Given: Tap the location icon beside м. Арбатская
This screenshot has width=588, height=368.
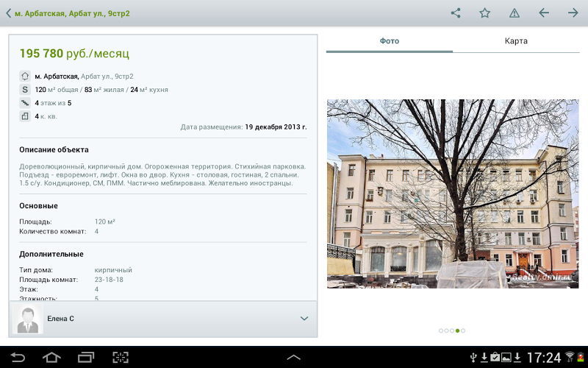Looking at the screenshot, I should pos(25,77).
